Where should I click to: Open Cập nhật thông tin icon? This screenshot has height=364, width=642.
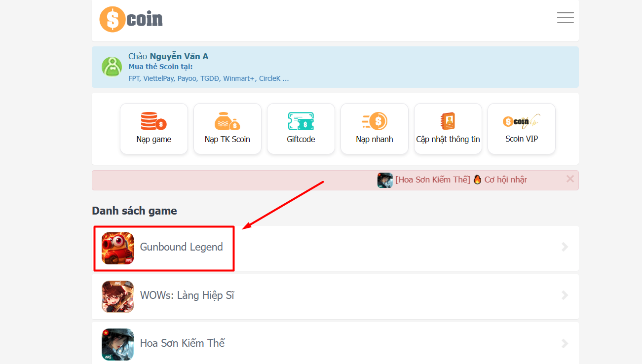[x=448, y=121]
